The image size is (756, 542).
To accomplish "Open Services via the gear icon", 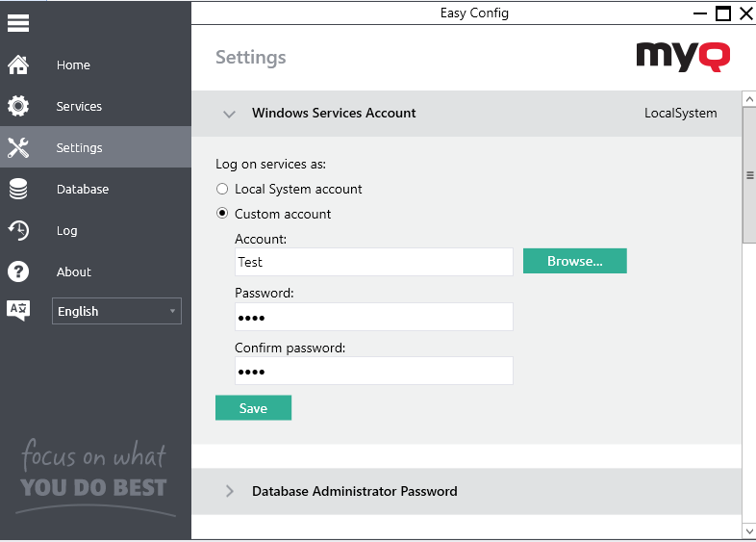I will [x=18, y=107].
